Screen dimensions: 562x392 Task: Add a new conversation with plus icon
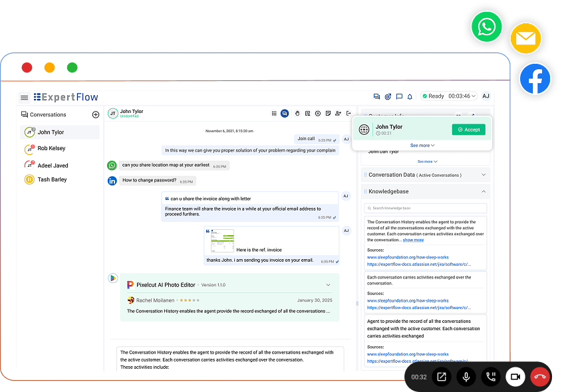pos(96,114)
